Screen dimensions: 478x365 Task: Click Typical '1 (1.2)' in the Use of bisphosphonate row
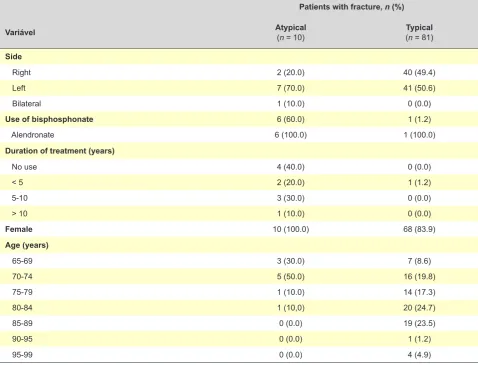419,119
